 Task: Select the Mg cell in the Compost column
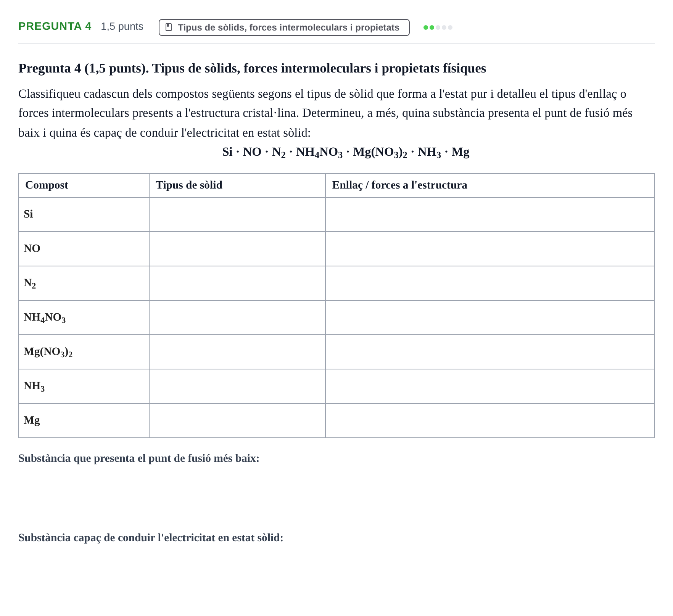tap(84, 421)
